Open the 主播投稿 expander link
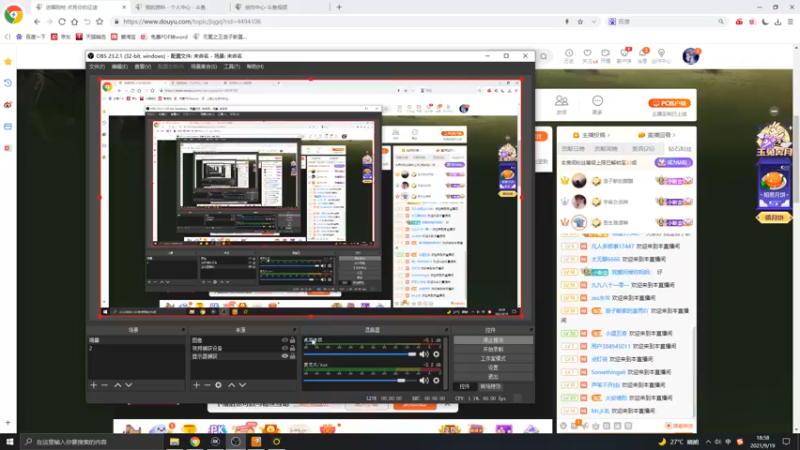 coord(591,135)
